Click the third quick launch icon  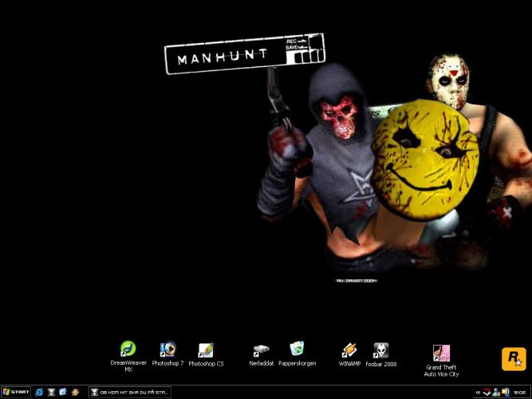tap(63, 392)
